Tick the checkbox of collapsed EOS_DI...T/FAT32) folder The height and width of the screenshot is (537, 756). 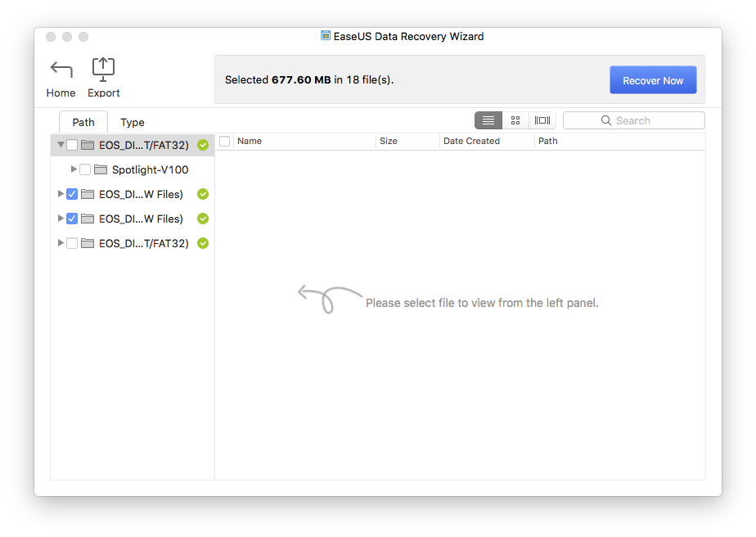pyautogui.click(x=72, y=243)
